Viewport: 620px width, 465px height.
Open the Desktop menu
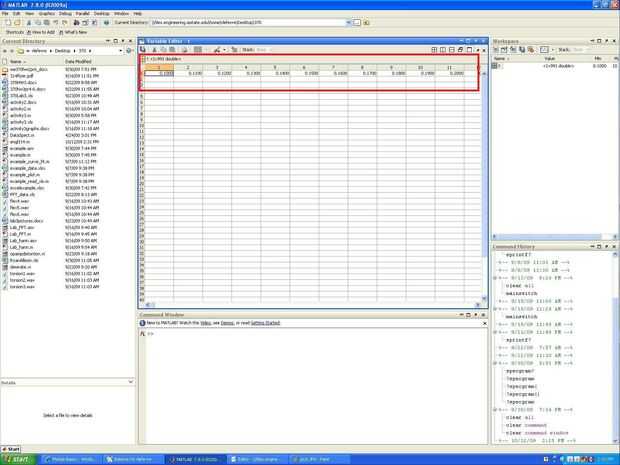(x=101, y=13)
